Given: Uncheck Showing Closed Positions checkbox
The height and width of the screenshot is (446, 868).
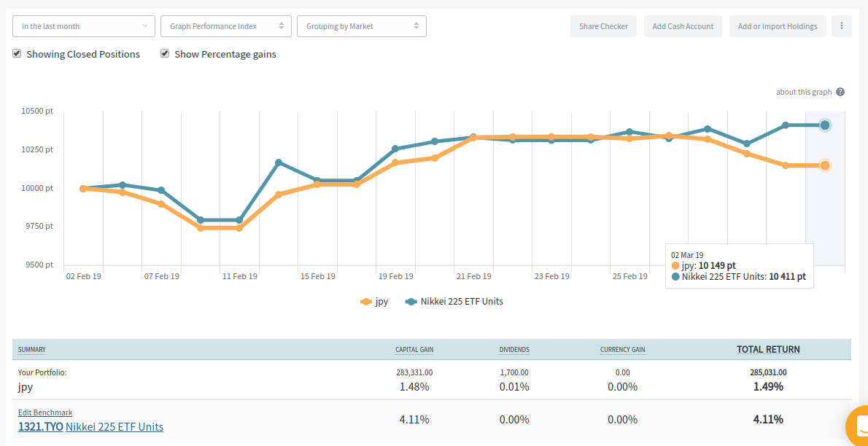Looking at the screenshot, I should click(17, 54).
